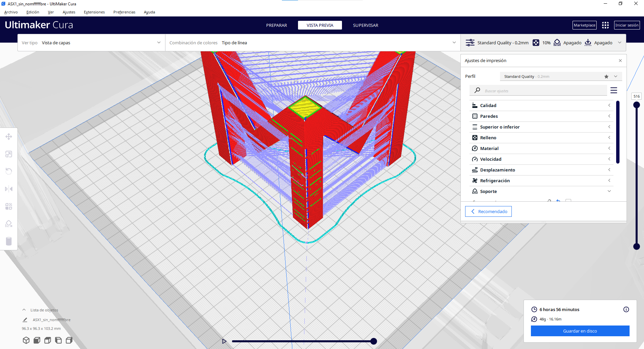Click the layer slider upper handle
Image resolution: width=644 pixels, height=349 pixels.
click(x=636, y=105)
